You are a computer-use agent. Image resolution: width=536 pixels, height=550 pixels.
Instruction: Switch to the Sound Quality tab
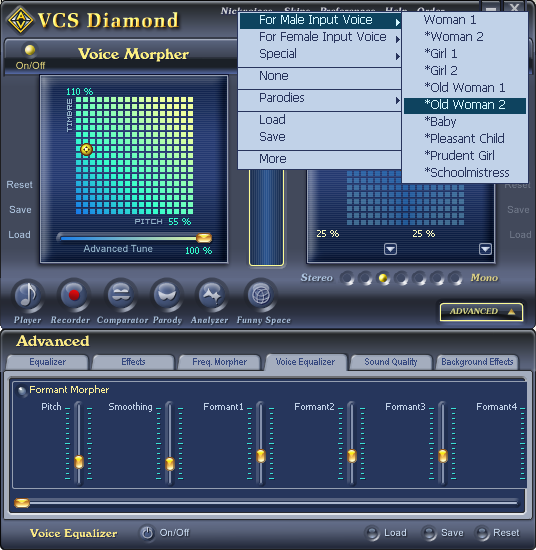click(x=391, y=362)
